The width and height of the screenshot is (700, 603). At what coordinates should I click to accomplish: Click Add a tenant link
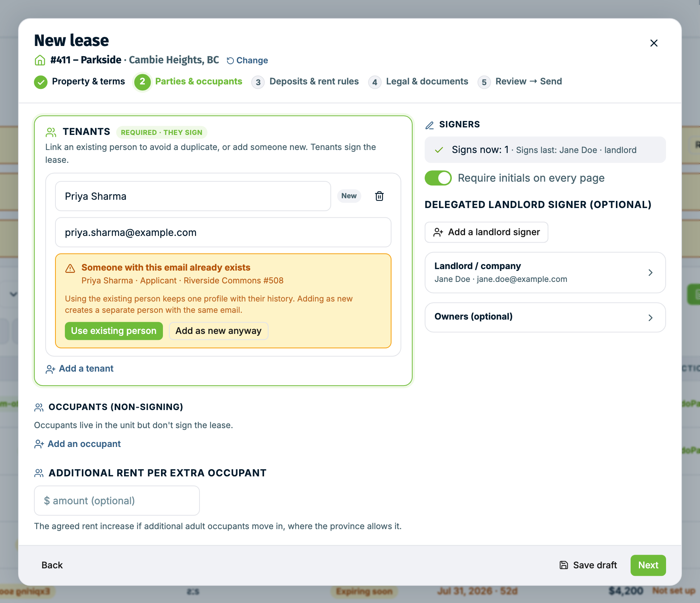pyautogui.click(x=80, y=369)
